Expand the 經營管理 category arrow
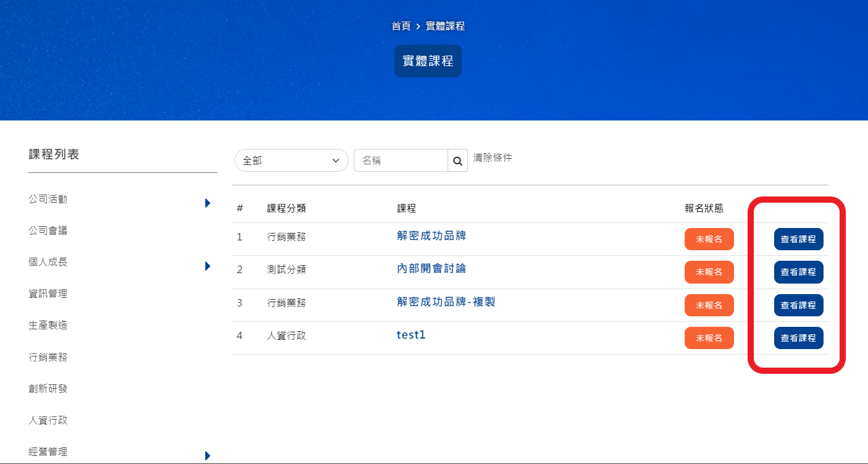The width and height of the screenshot is (868, 464). tap(207, 455)
